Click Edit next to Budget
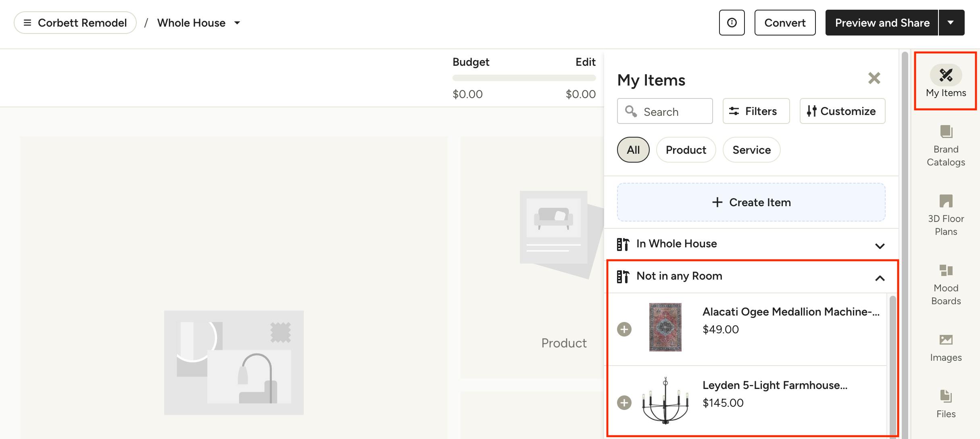Viewport: 980px width, 439px height. coord(585,62)
